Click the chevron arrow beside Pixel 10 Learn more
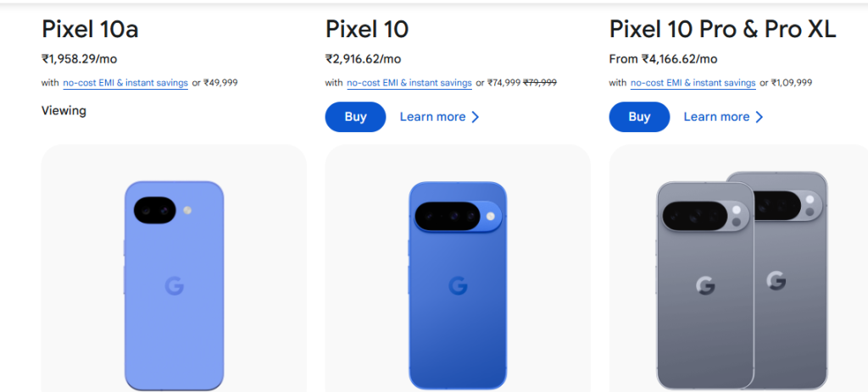 tap(476, 117)
